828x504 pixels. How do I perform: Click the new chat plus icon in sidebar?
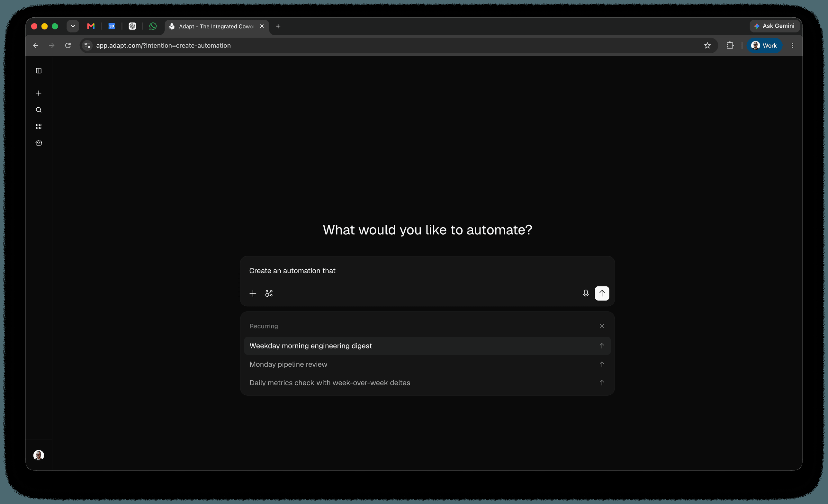(x=39, y=93)
